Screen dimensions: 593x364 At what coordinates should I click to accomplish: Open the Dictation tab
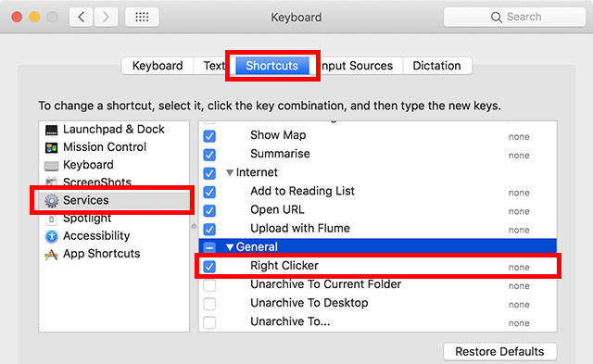tap(437, 66)
